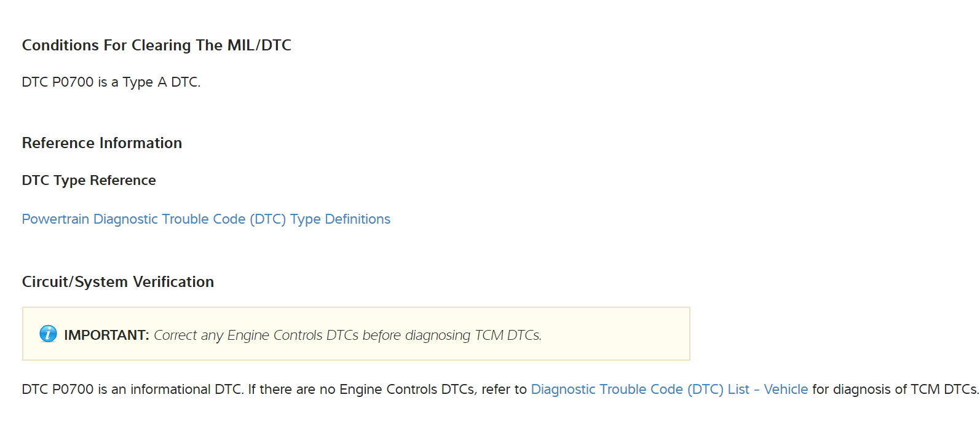Click the blue info icon in the note
Screen dimensions: 980x424
pyautogui.click(x=48, y=334)
